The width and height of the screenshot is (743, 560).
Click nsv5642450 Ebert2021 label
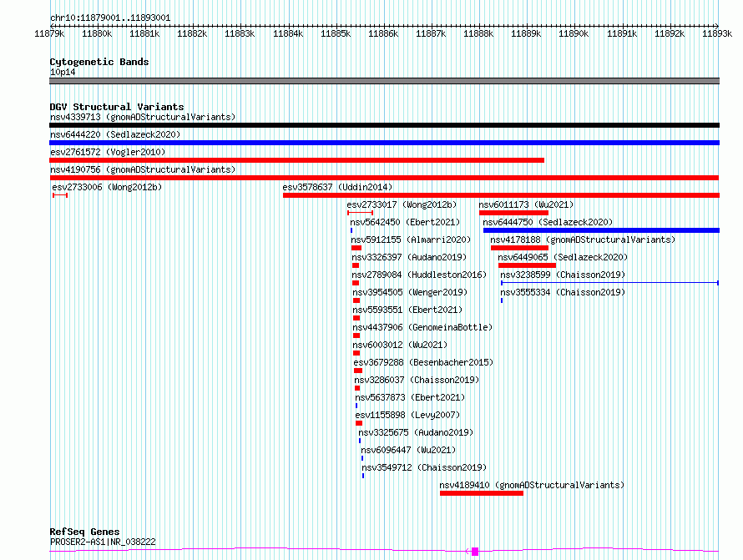pyautogui.click(x=405, y=222)
